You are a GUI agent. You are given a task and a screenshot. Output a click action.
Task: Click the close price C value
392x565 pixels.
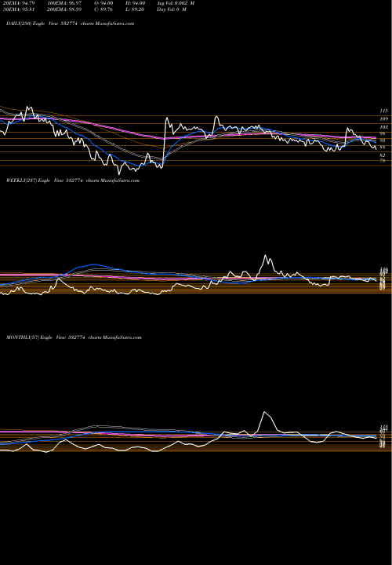[x=104, y=9]
